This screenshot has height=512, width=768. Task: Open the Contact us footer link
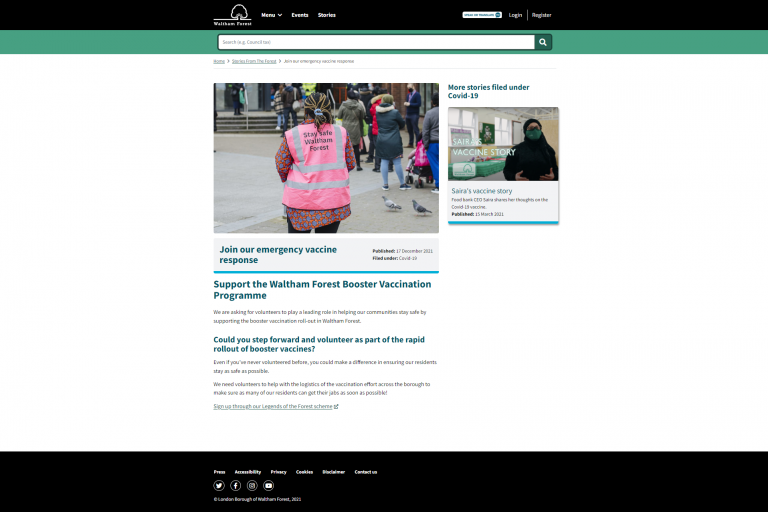click(366, 471)
